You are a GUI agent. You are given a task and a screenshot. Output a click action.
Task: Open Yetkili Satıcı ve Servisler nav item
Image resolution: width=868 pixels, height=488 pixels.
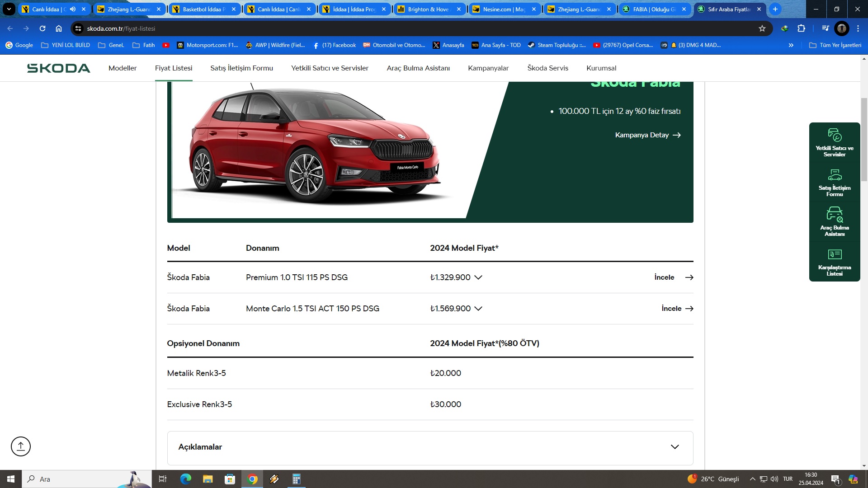(330, 68)
